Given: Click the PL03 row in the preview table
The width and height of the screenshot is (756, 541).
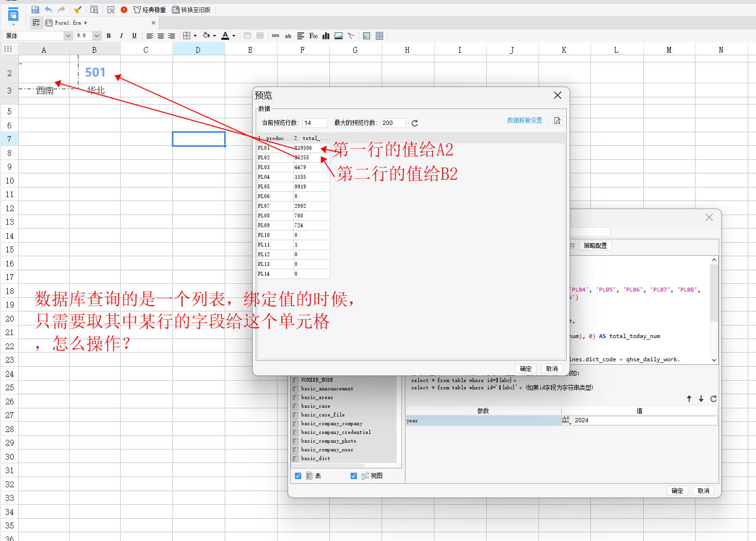Looking at the screenshot, I should 293,167.
